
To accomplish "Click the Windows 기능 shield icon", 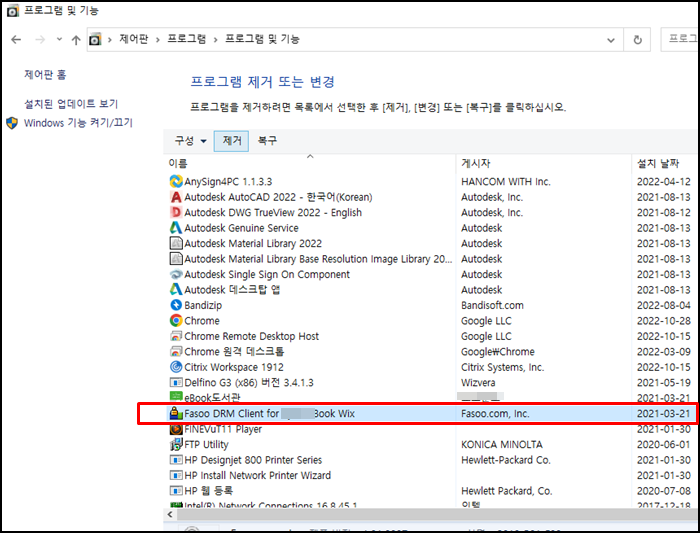I will click(12, 123).
